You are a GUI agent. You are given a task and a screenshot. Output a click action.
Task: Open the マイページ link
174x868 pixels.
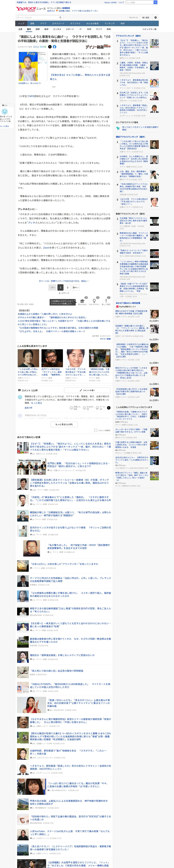tap(133, 18)
